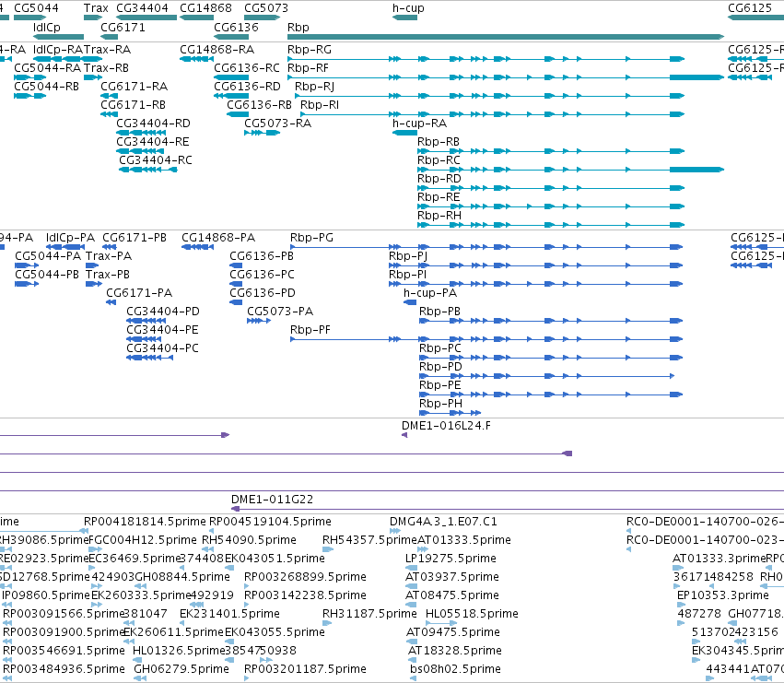Screen dimensions: 784x683
Task: Click transcript label Rbp-RI
Action: (320, 105)
